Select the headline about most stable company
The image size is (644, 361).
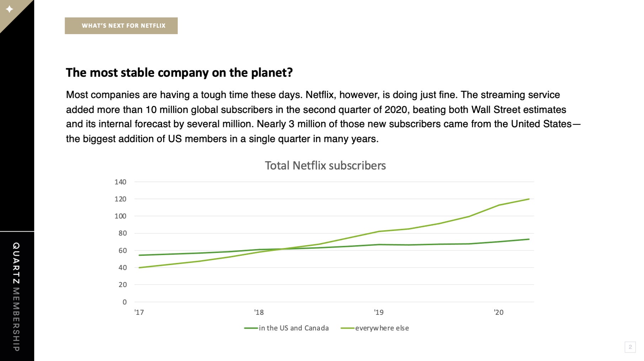(179, 72)
